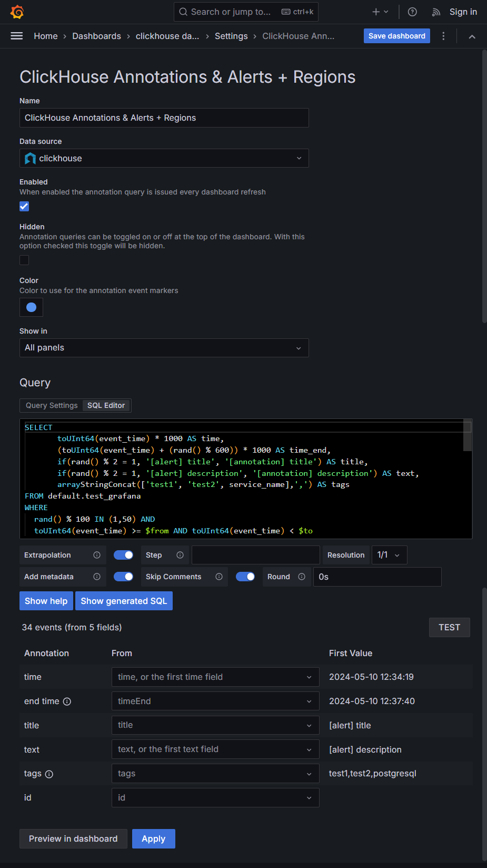Check the Hidden checkbox

point(24,260)
